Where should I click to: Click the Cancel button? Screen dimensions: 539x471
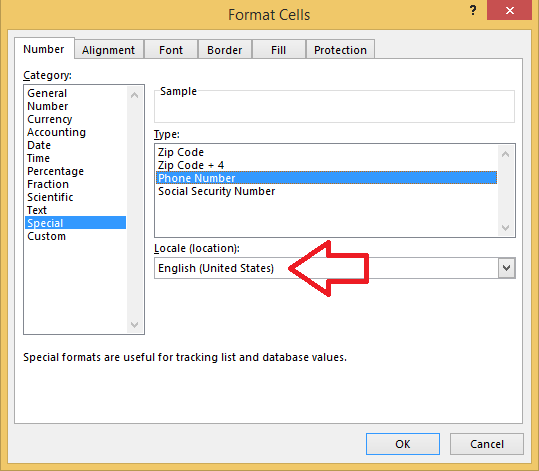(487, 444)
